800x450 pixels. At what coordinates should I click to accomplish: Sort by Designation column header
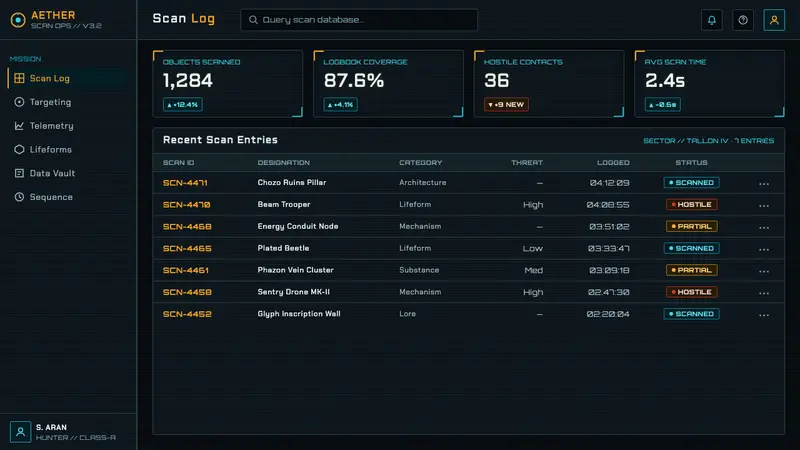[284, 163]
